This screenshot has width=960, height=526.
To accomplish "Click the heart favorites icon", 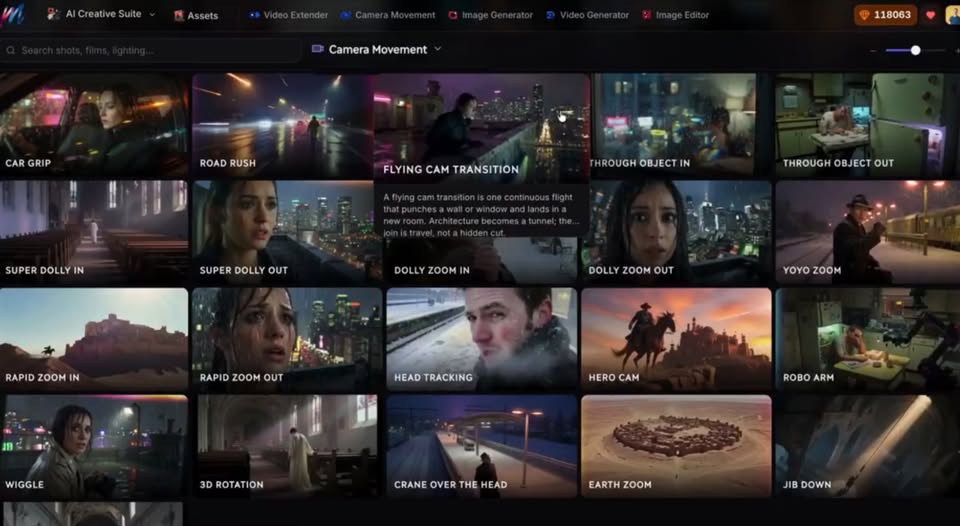I will tap(931, 15).
